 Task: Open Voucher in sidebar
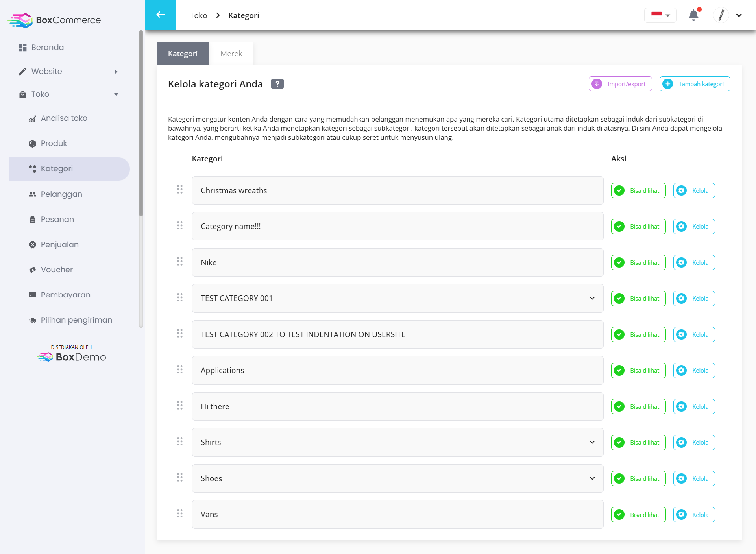click(x=69, y=270)
